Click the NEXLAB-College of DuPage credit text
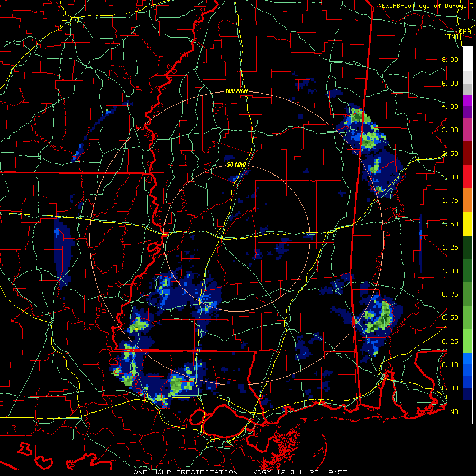The image size is (476, 476). [x=424, y=6]
